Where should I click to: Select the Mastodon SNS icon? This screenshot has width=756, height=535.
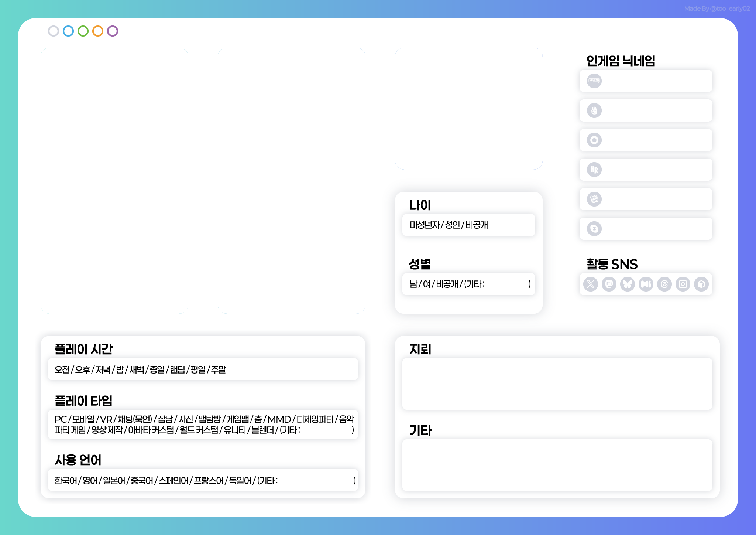tap(609, 284)
